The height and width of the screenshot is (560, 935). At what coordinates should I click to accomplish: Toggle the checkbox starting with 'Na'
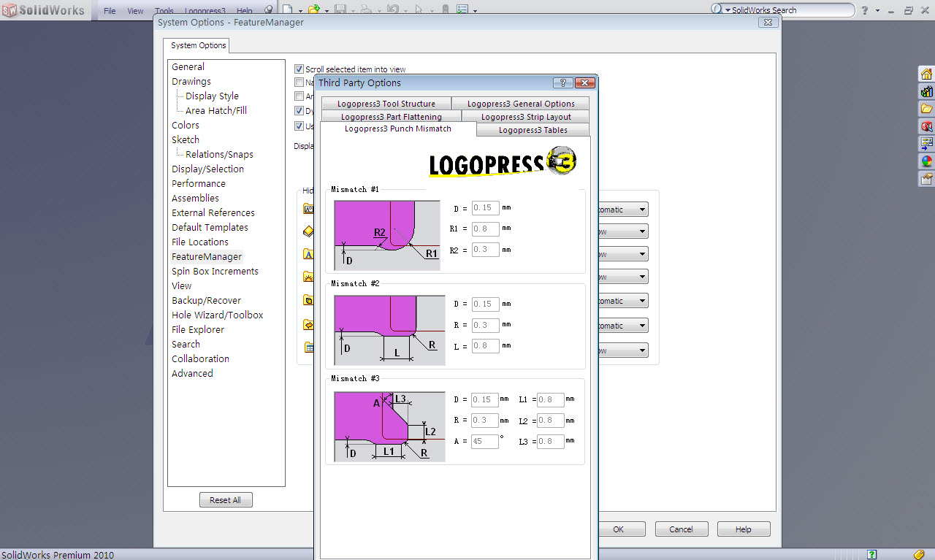pyautogui.click(x=299, y=83)
